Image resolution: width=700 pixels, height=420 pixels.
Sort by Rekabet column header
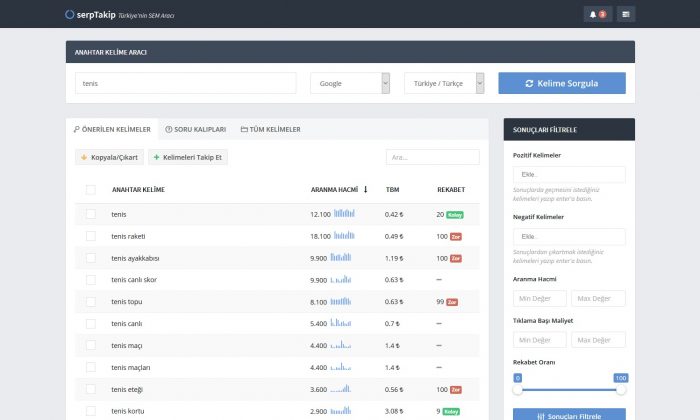pyautogui.click(x=451, y=190)
